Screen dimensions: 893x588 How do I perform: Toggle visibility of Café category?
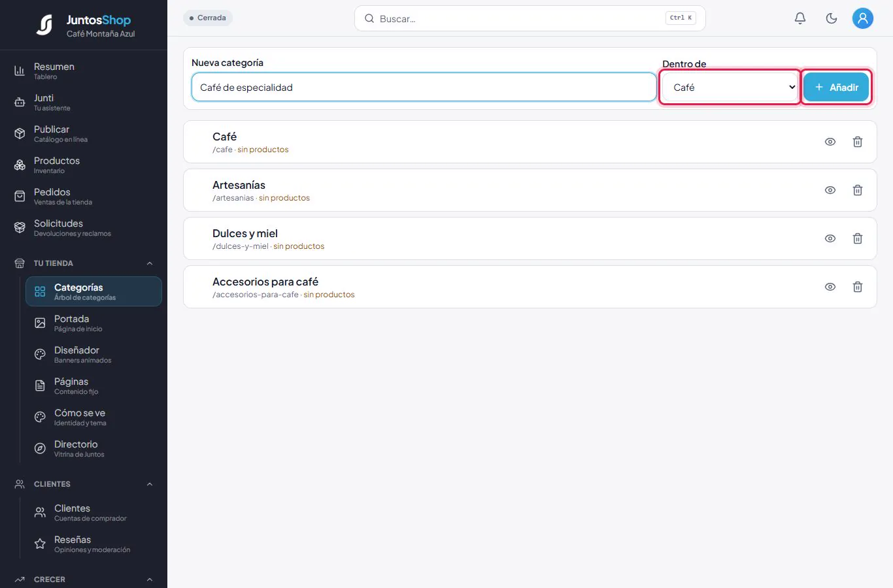pyautogui.click(x=830, y=142)
